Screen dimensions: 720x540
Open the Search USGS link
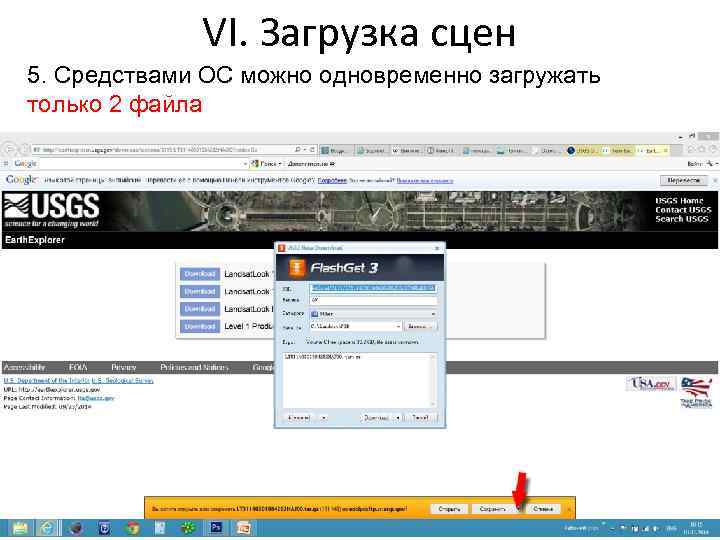[682, 219]
